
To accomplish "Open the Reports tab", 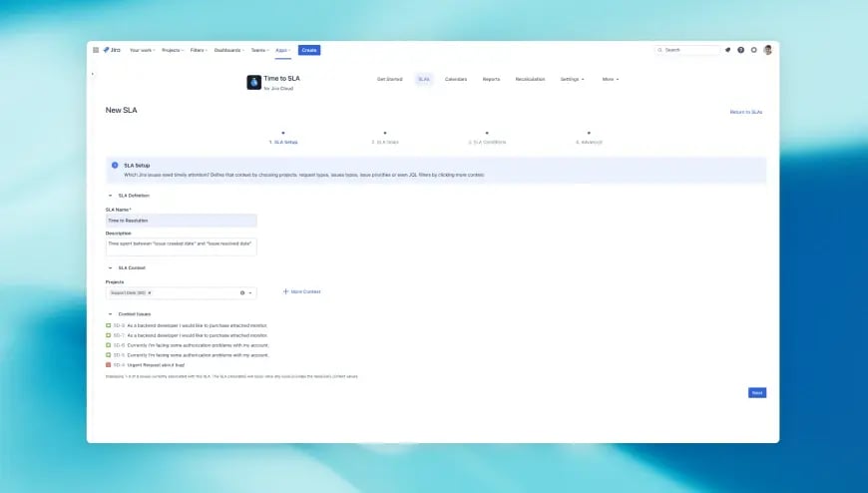I will tap(491, 79).
